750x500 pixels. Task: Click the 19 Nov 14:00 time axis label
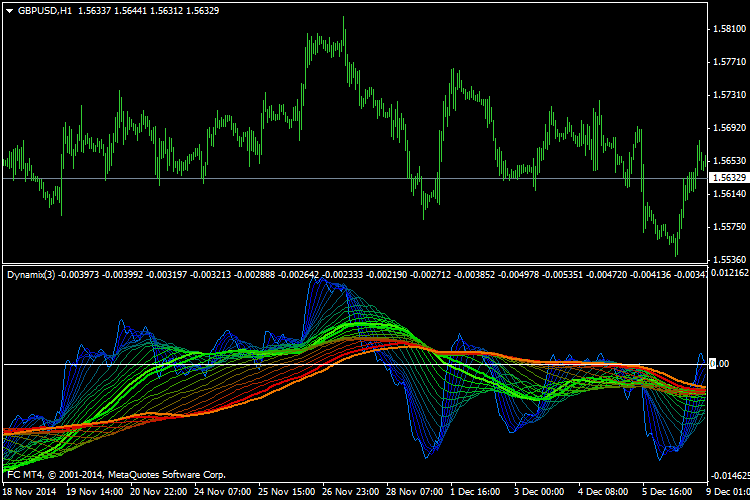click(x=94, y=492)
